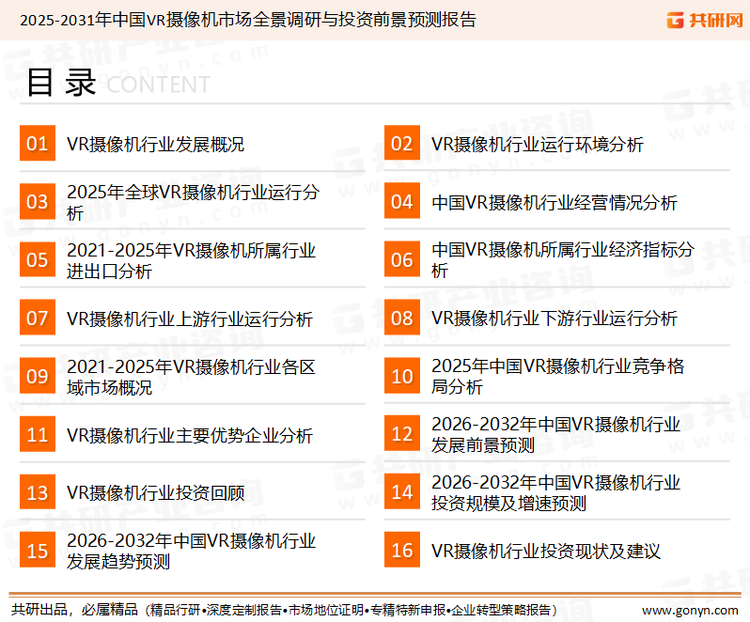This screenshot has width=750, height=622.
Task: Select orange number box 11
Action: pos(37,434)
